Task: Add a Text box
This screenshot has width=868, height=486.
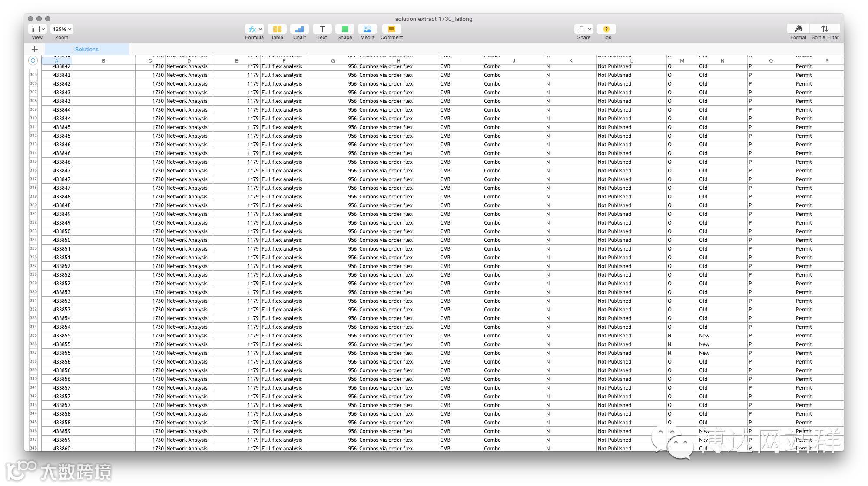Action: [322, 29]
